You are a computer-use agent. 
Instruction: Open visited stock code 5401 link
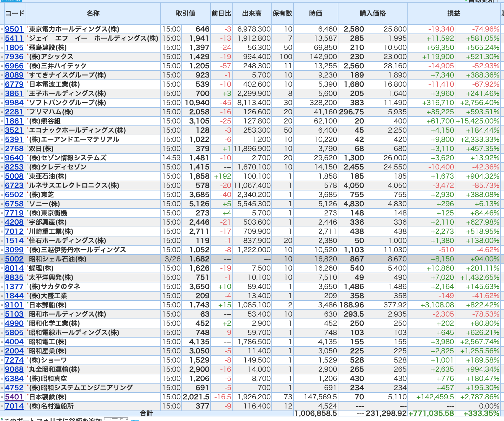(14, 397)
